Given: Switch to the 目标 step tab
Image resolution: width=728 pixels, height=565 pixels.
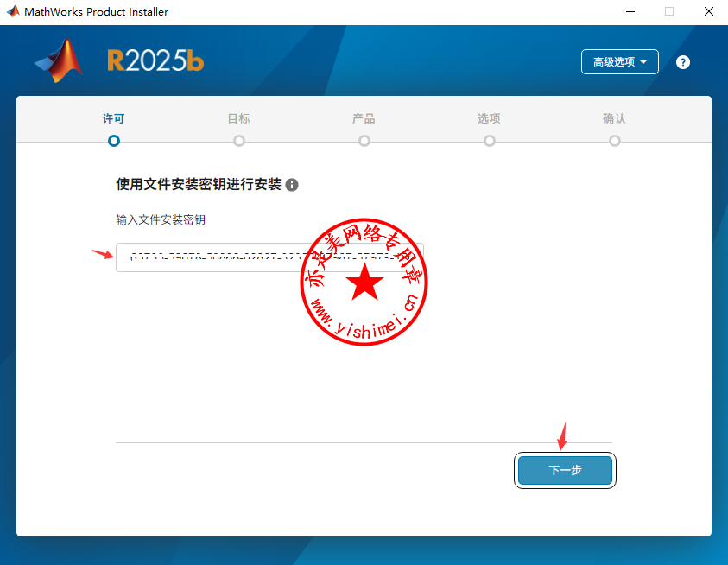Looking at the screenshot, I should tap(239, 119).
